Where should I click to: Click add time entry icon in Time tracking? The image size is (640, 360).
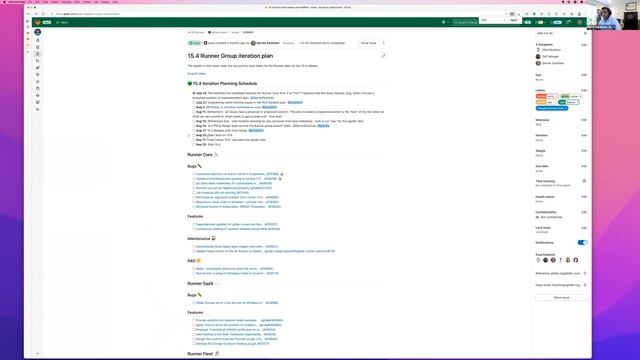(584, 181)
